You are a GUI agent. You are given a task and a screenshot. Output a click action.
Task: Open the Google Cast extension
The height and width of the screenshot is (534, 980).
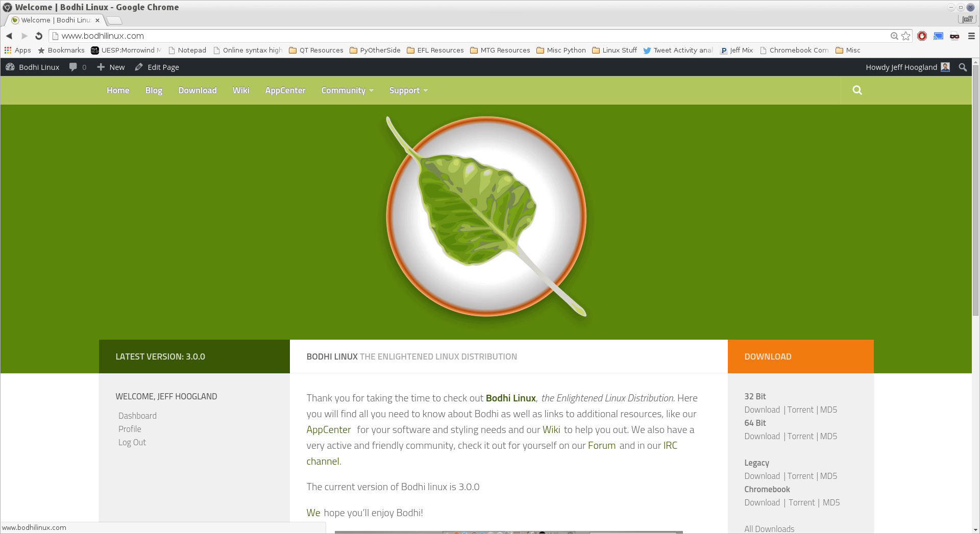(x=939, y=36)
